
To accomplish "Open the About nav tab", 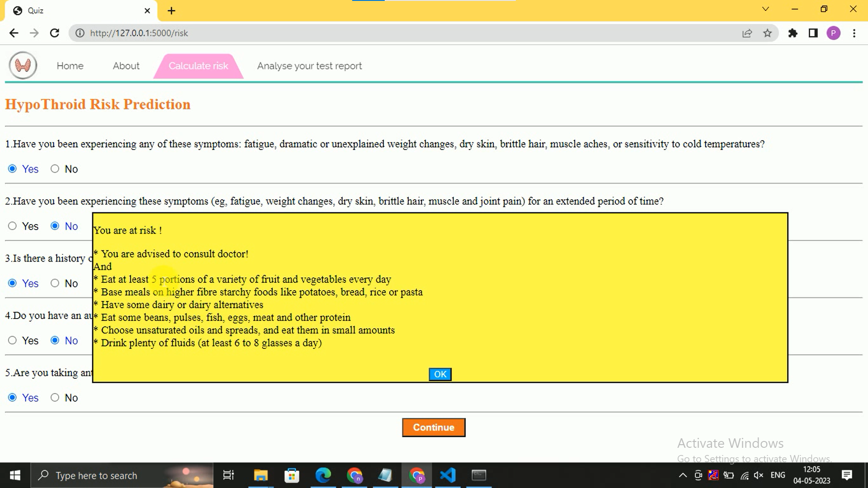I will 126,66.
